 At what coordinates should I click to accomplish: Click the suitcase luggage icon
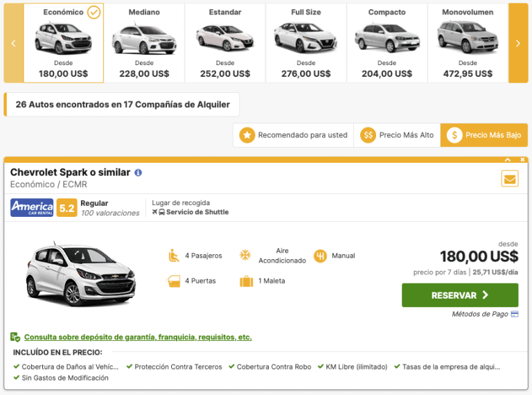click(x=246, y=281)
